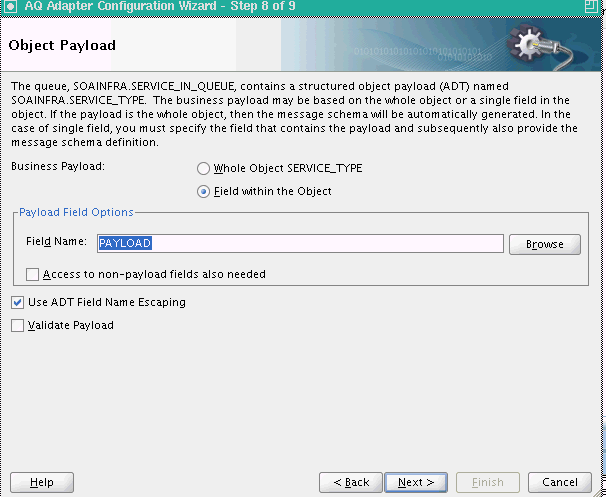Click the gear adapter graphic in header

pos(540,46)
